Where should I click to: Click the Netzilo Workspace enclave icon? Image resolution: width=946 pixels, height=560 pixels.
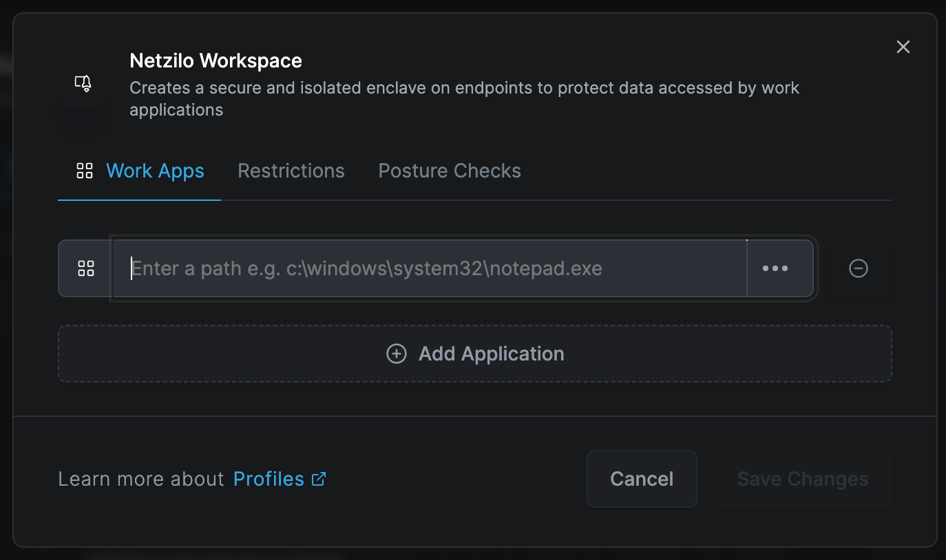83,84
